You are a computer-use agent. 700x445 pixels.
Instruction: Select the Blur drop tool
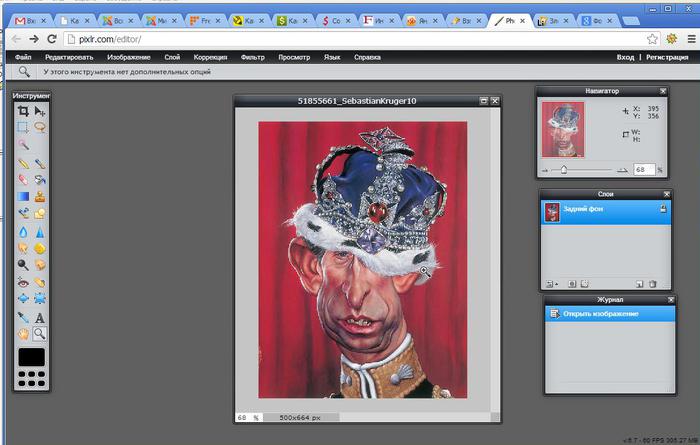(23, 232)
